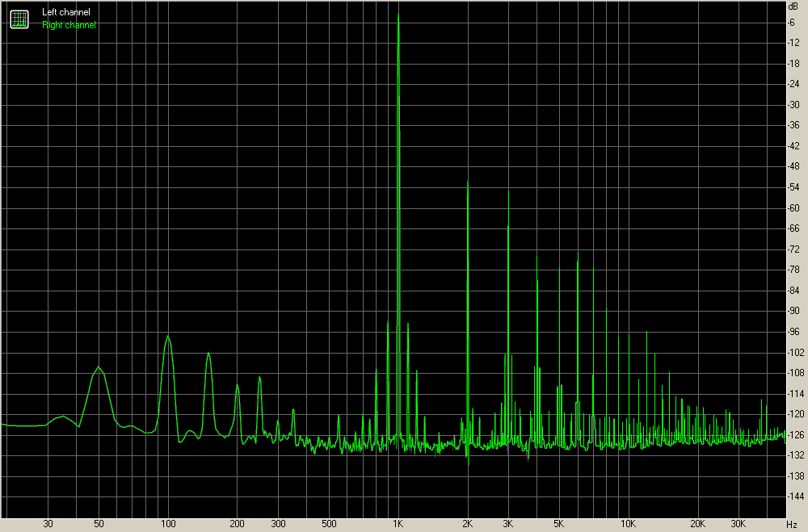Click the "-18" dB scale label
The image size is (808, 532).
tap(793, 63)
